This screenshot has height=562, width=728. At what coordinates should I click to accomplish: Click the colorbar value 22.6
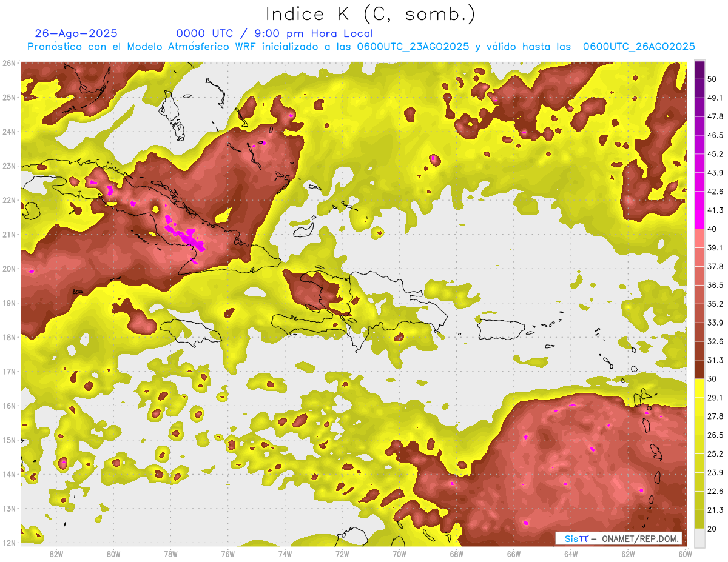click(x=715, y=492)
